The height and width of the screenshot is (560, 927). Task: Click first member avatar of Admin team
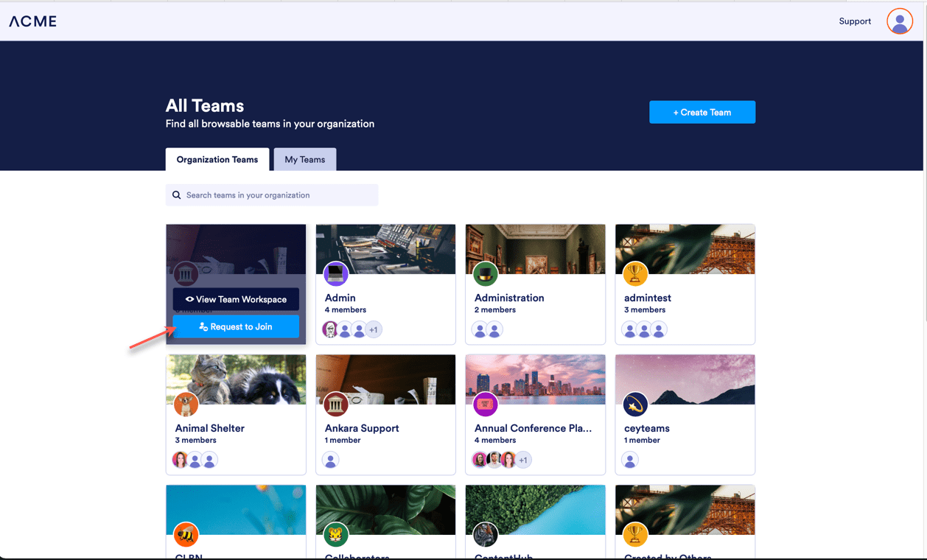pos(330,329)
